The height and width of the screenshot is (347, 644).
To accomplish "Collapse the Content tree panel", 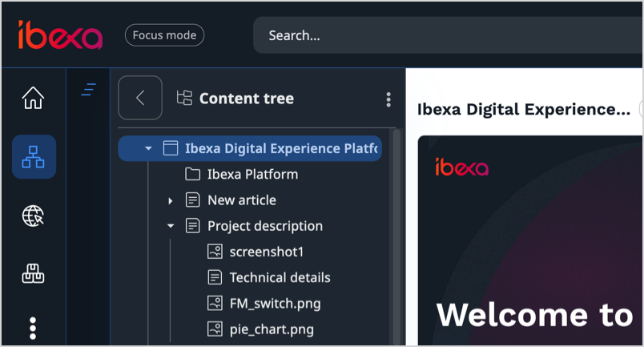I will 140,98.
